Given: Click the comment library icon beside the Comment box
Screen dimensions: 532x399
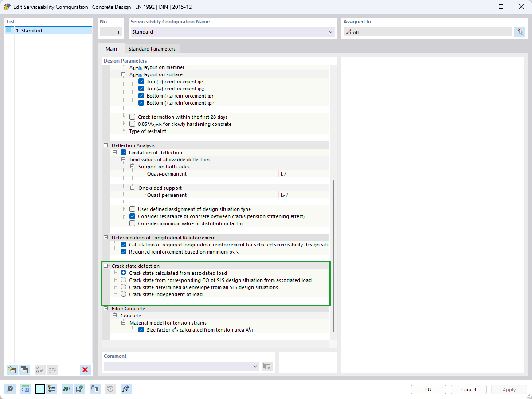Looking at the screenshot, I should [267, 366].
